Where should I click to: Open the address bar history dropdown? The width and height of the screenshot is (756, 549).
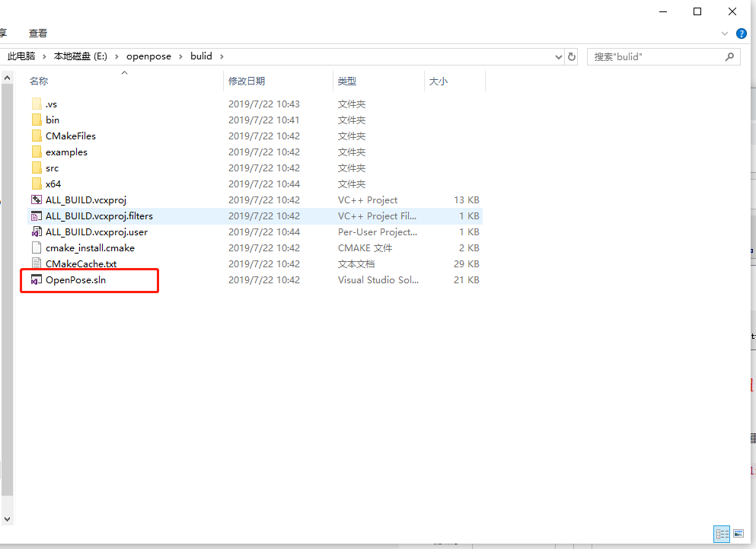pos(558,56)
